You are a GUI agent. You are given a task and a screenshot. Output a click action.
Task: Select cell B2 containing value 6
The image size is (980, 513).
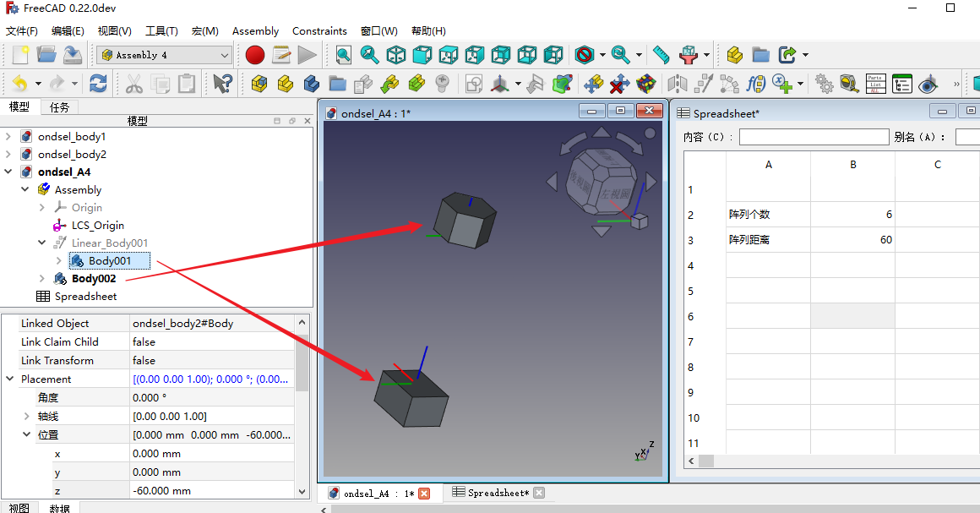(852, 215)
